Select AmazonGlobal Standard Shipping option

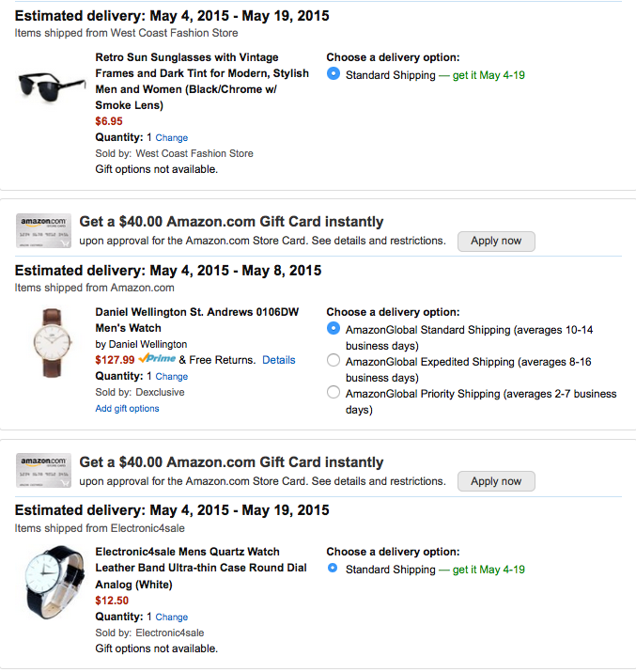pos(334,329)
